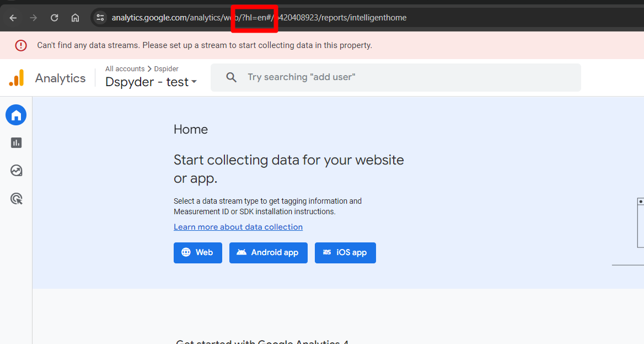Open the Reports bar chart icon

pyautogui.click(x=17, y=143)
